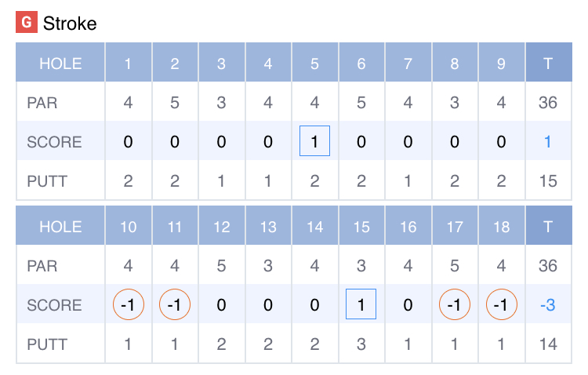Click the circled birdie on hole 18
The width and height of the screenshot is (588, 375).
pyautogui.click(x=502, y=304)
